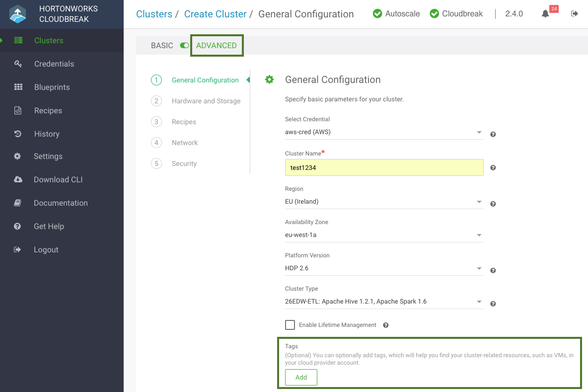Viewport: 588px width, 392px height.
Task: Go to step 5 Security
Action: pos(174,163)
